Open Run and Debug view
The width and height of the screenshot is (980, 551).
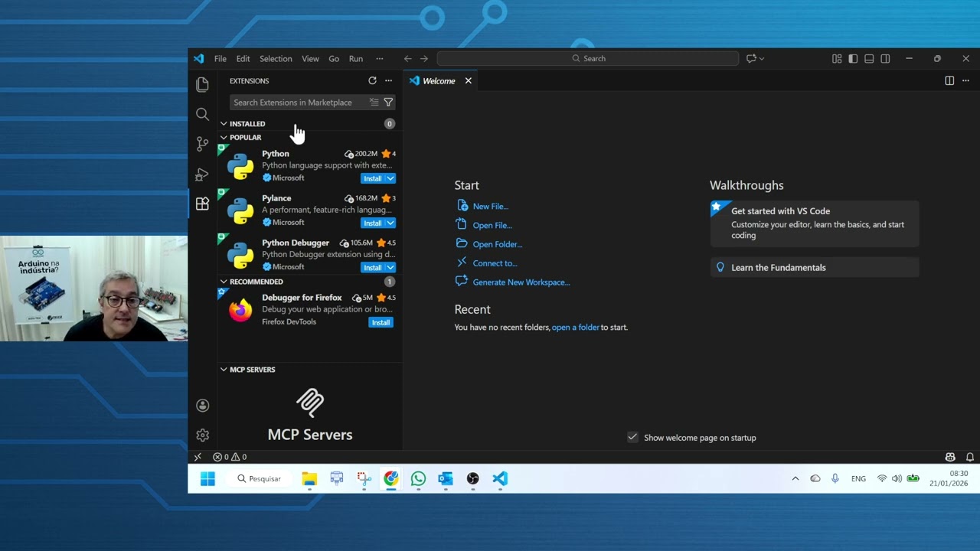[x=202, y=174]
